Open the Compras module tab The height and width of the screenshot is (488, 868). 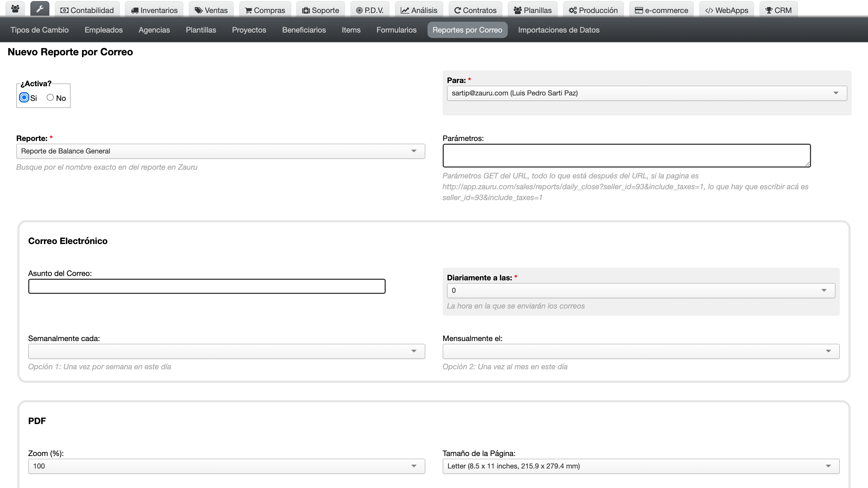click(x=265, y=10)
